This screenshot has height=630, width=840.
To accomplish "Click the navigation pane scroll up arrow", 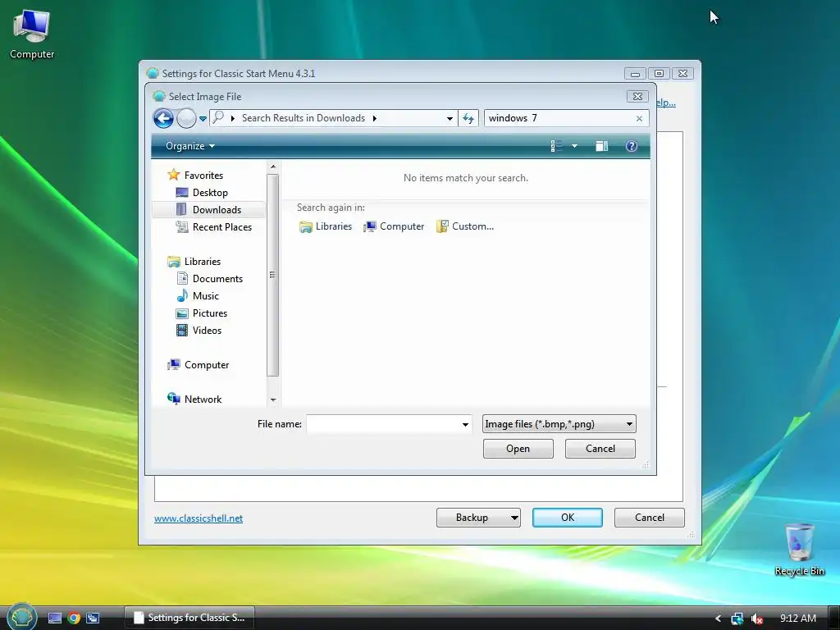I will pyautogui.click(x=273, y=167).
